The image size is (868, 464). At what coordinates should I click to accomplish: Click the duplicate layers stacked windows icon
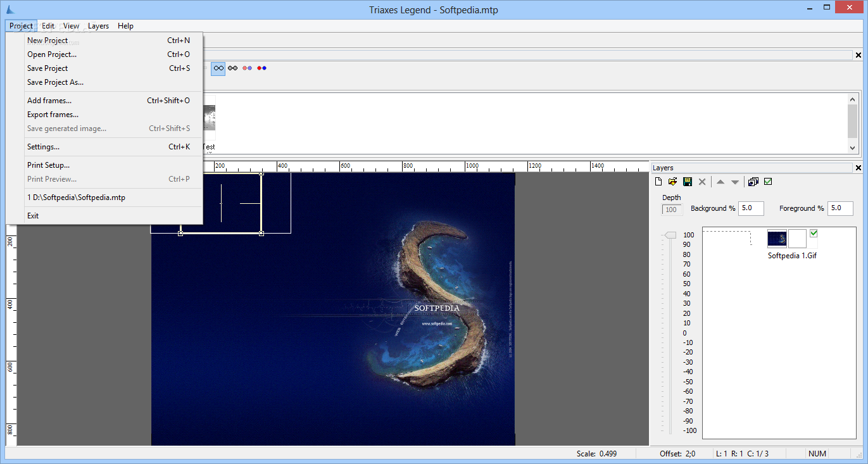[x=753, y=182]
